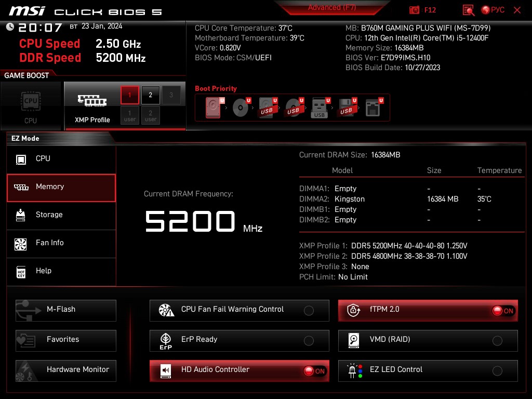Open the BIOS search magnifier icon
The width and height of the screenshot is (532, 399).
click(468, 10)
